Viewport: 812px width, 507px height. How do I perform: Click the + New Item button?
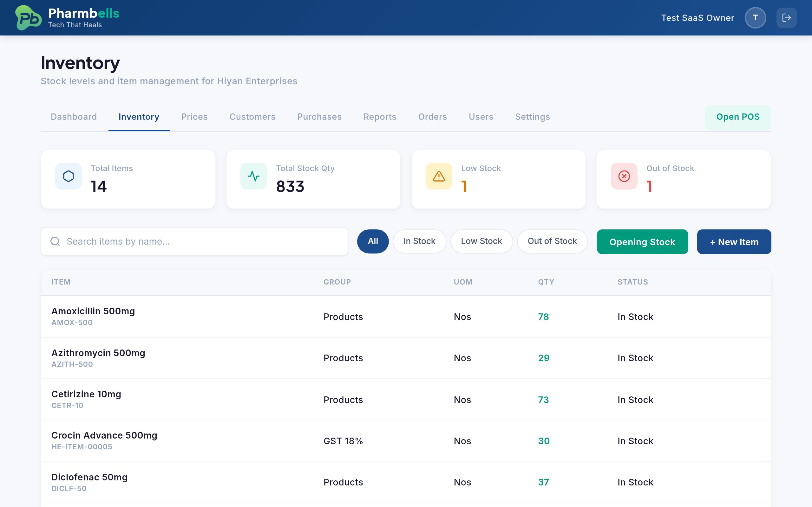tap(733, 241)
